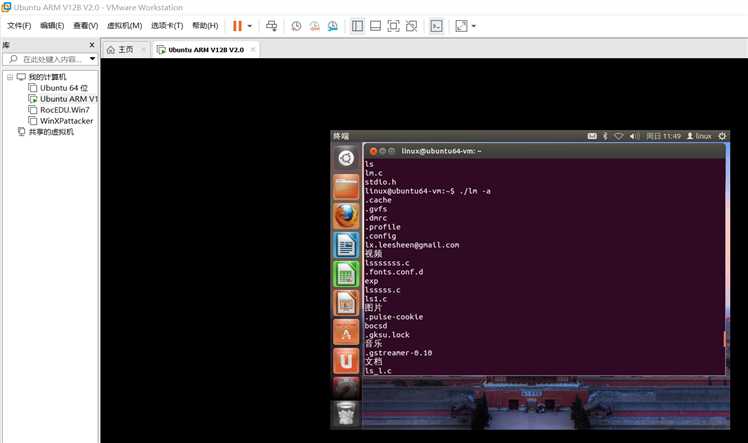The height and width of the screenshot is (443, 748).
Task: Close the terminal window with red button
Action: click(x=373, y=151)
